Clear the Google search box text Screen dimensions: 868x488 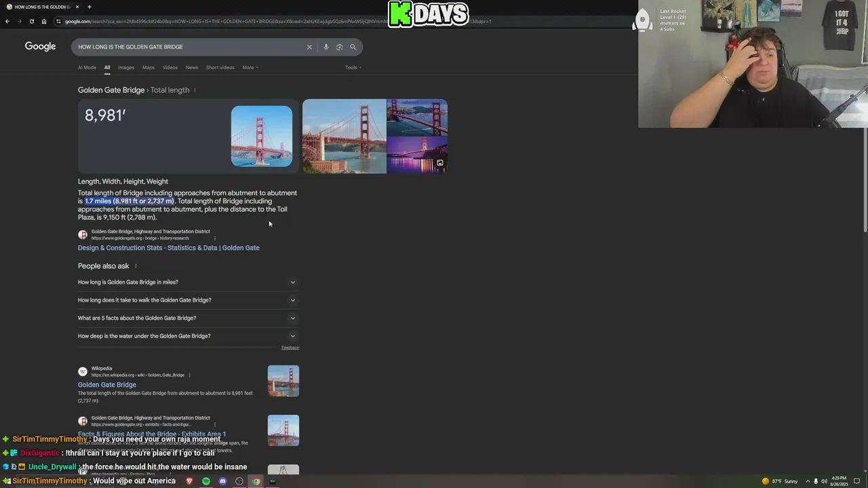tap(309, 47)
